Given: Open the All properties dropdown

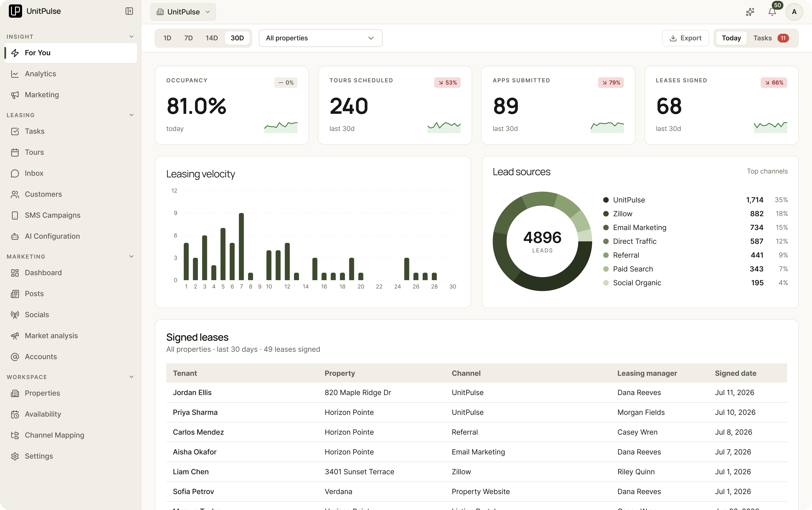Looking at the screenshot, I should 320,38.
